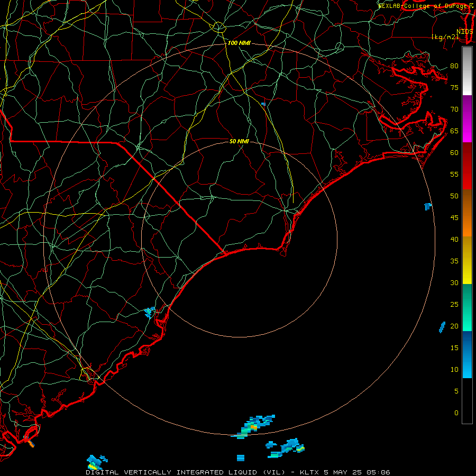The image size is (476, 476).
Task: Click the NIDS label above the color scale
Action: pyautogui.click(x=465, y=32)
